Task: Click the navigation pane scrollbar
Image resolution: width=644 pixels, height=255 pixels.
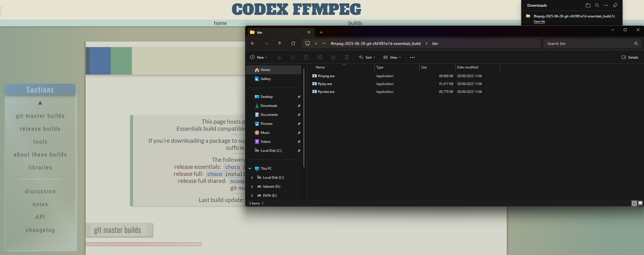Action: 304,118
